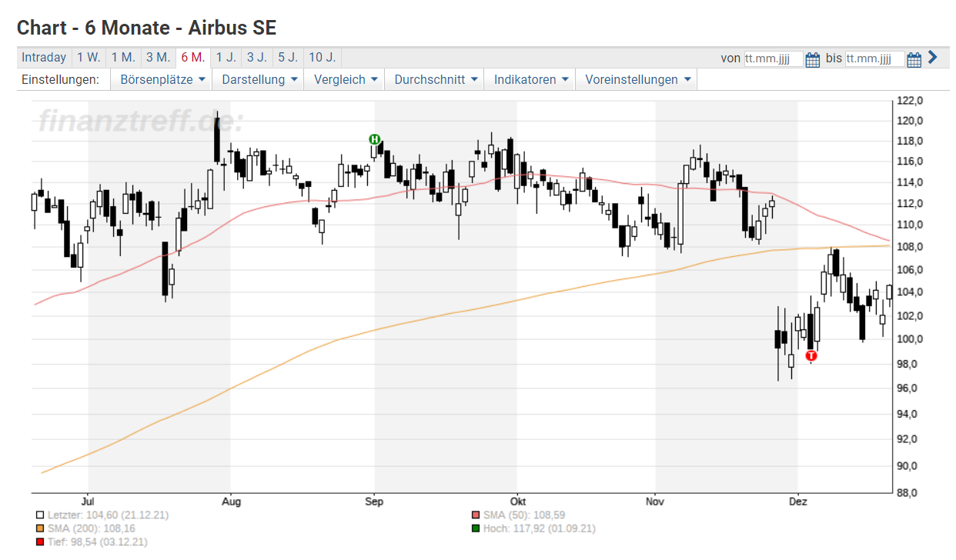Select the 3 M. time range tab

tap(159, 58)
